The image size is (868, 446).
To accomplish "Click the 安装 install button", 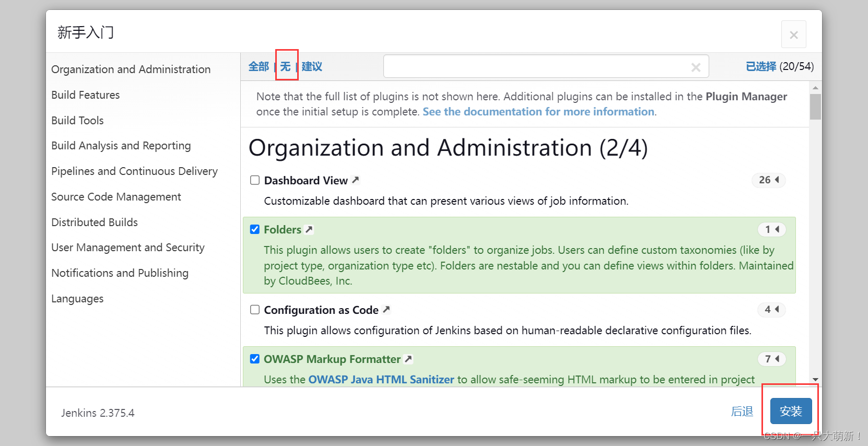I will coord(791,411).
